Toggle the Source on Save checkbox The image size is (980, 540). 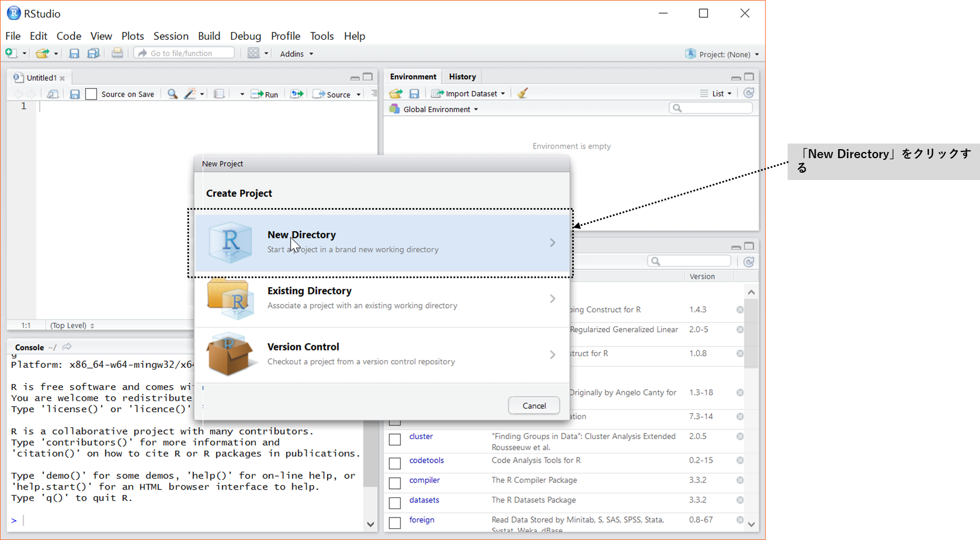pos(91,94)
